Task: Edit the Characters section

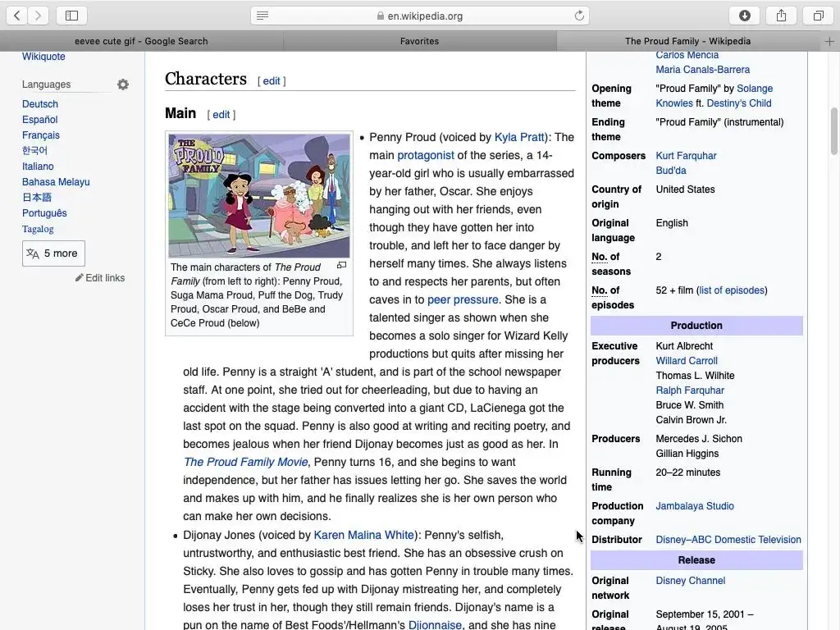Action: 271,81
